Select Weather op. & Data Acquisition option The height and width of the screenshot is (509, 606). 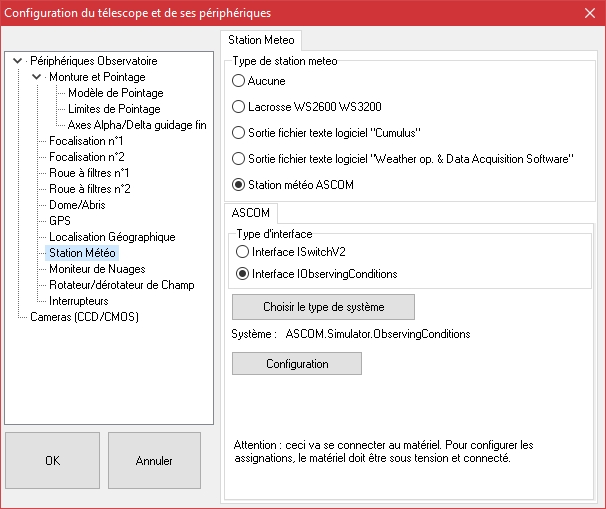239,158
